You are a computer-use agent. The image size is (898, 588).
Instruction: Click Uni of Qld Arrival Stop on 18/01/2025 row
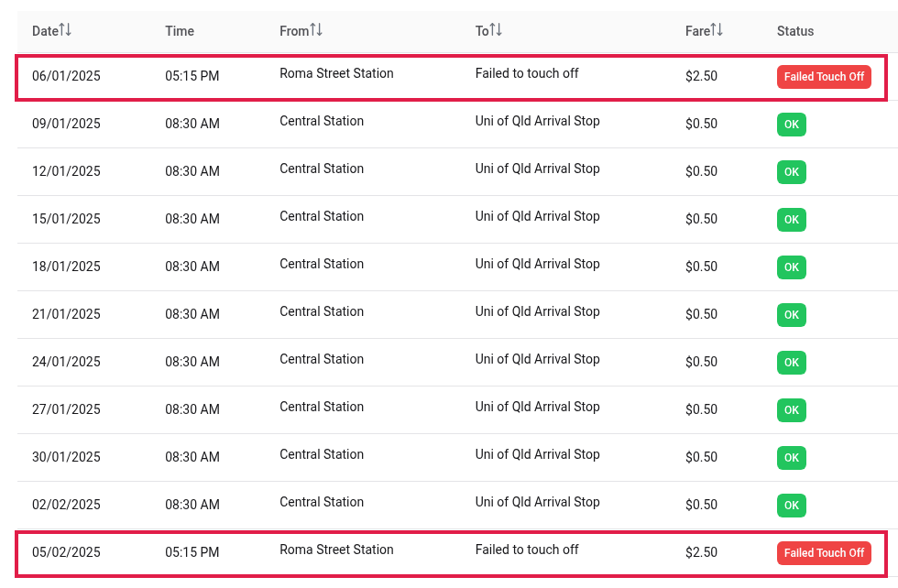(537, 264)
